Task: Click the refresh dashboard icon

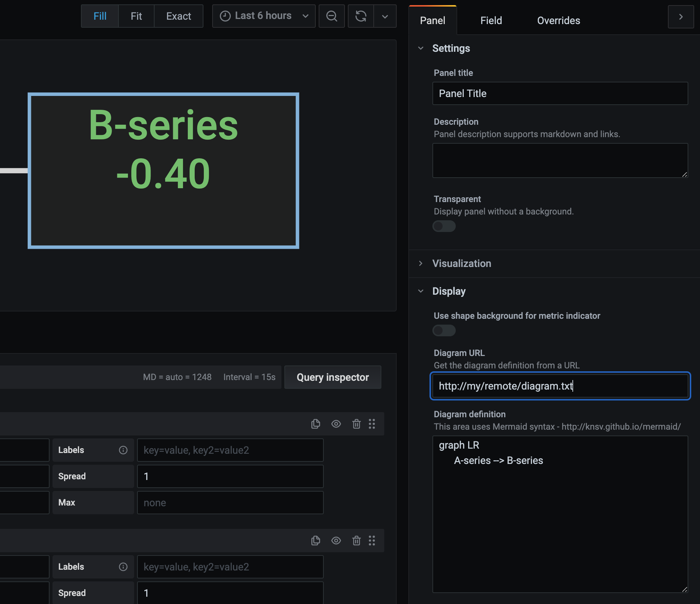Action: tap(361, 16)
